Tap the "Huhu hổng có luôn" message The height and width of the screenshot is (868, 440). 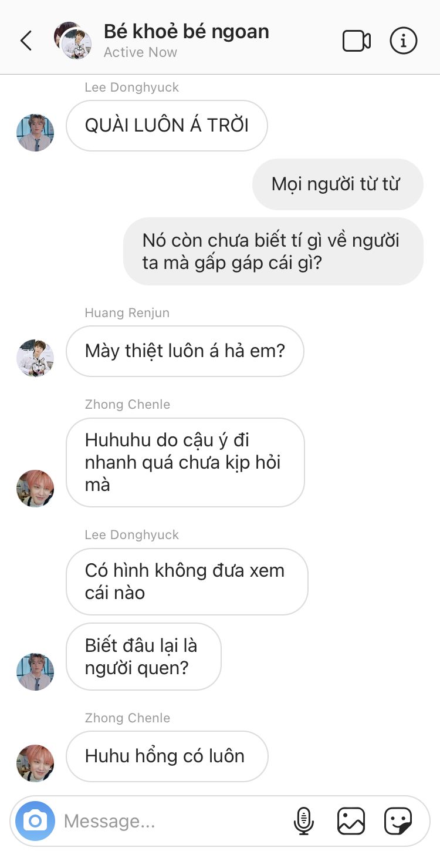coord(167,756)
